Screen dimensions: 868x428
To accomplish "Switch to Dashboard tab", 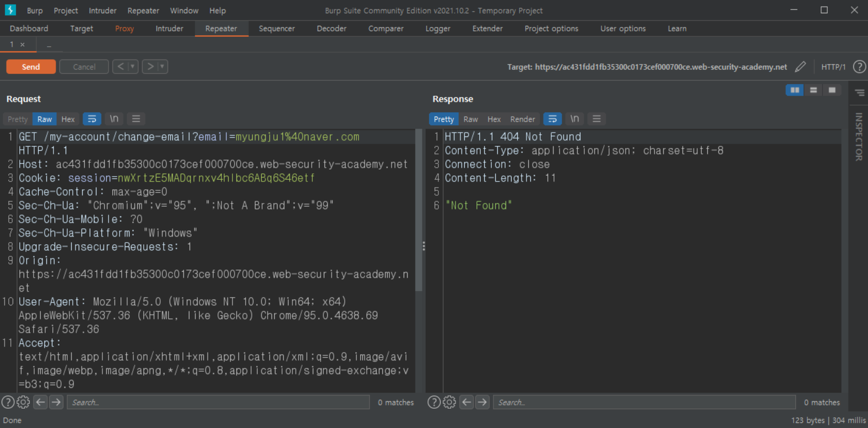I will pos(29,29).
